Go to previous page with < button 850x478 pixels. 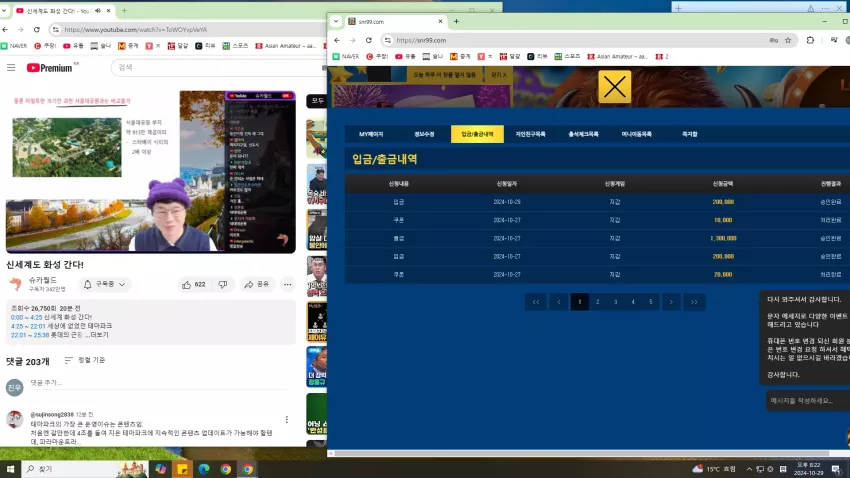pos(559,302)
